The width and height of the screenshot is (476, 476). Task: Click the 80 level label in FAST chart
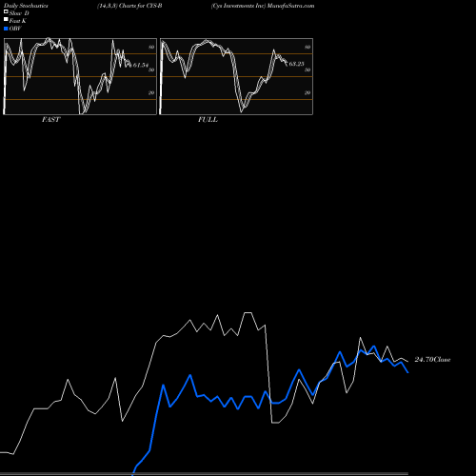pos(151,47)
